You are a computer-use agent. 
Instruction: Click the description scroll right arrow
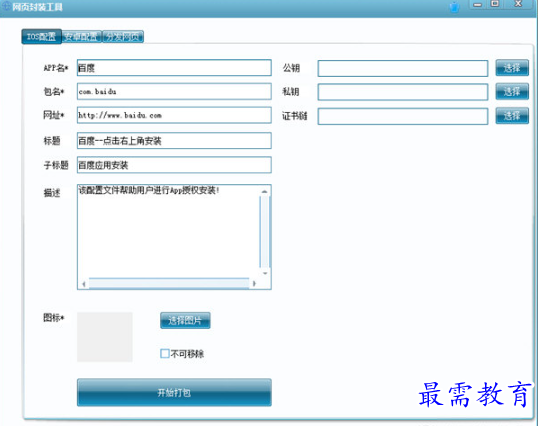(254, 284)
